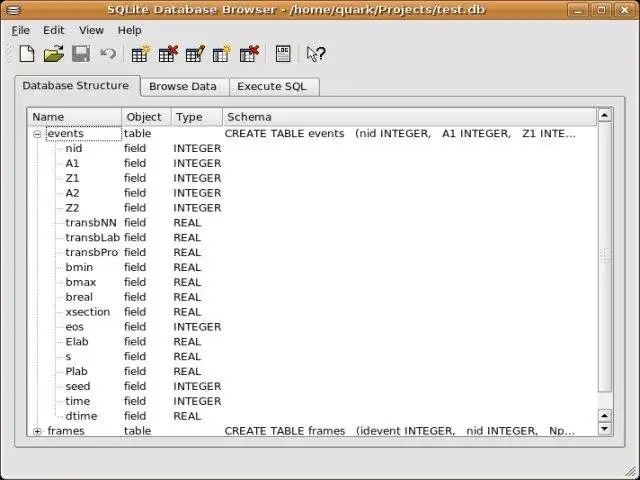This screenshot has height=480, width=640.
Task: Sort by the Type column header
Action: 197,117
